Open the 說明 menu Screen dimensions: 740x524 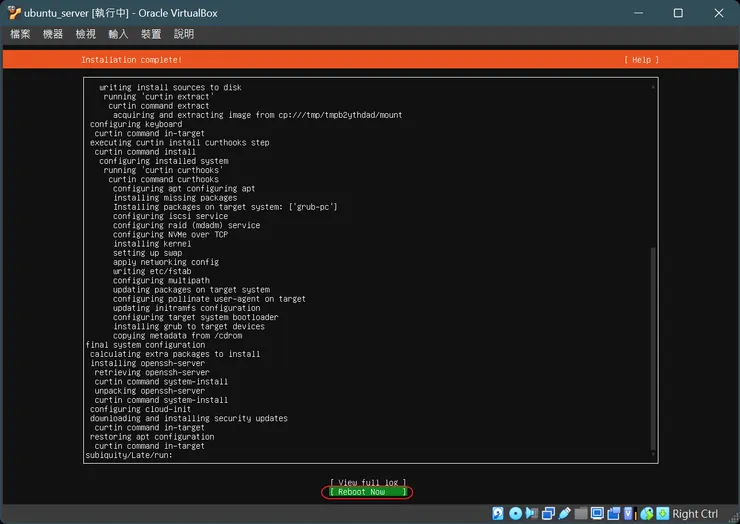coord(184,34)
